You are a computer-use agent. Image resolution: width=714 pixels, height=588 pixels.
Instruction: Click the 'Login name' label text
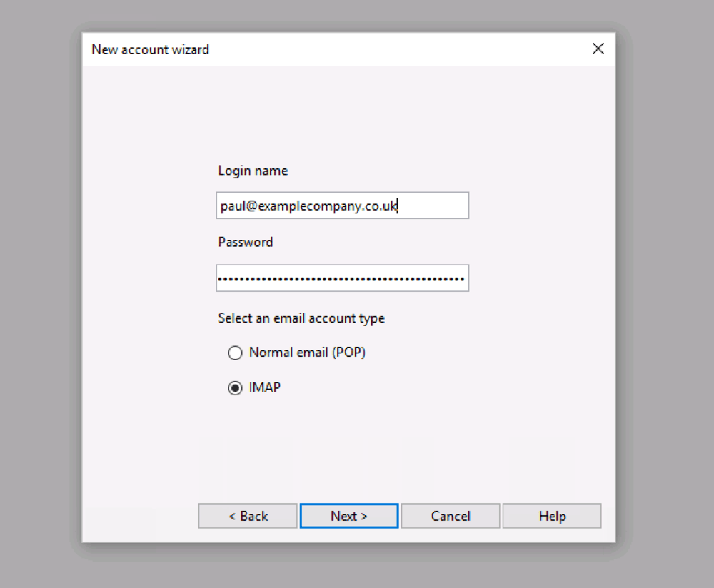point(253,171)
